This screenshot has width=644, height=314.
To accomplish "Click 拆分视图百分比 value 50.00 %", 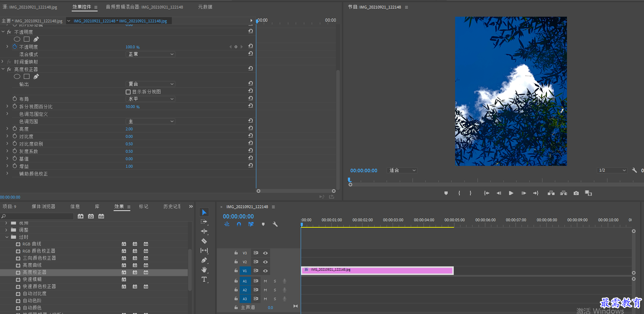I will point(133,107).
